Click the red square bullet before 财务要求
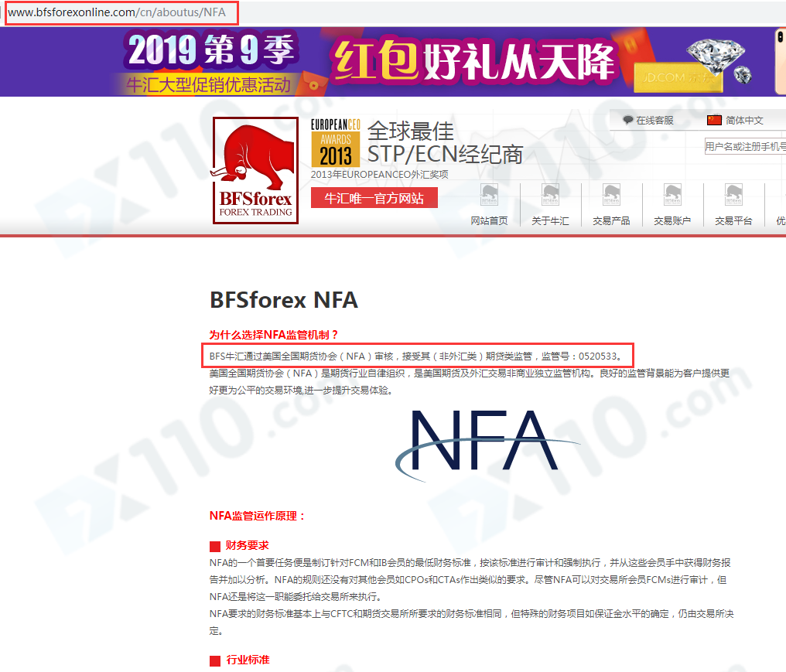Screen dimensions: 786x672 (215, 546)
